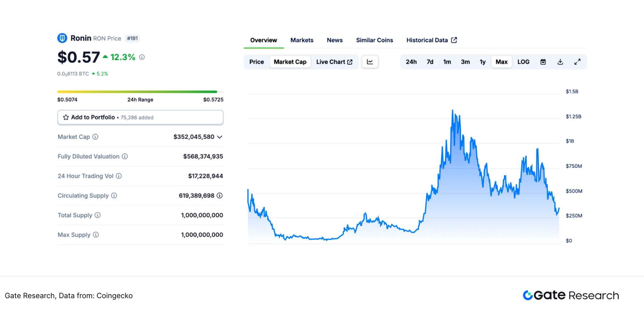This screenshot has height=315, width=644.
Task: Click the #191 rank badge
Action: click(132, 38)
